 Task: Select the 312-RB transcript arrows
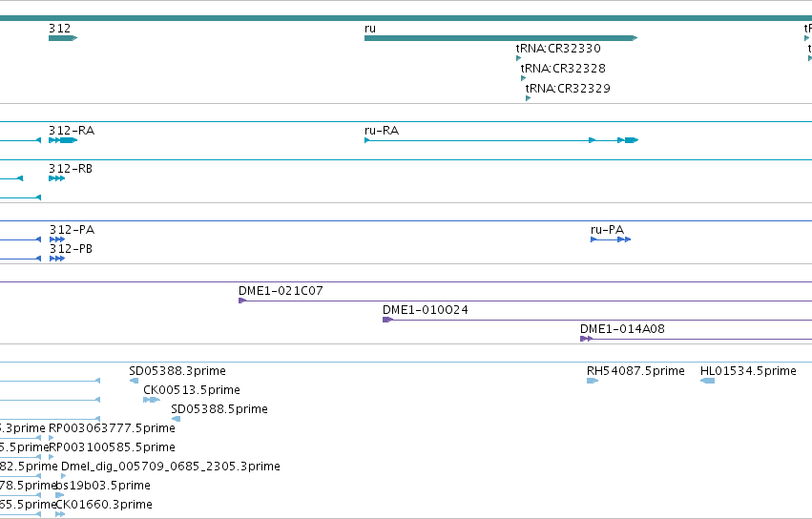click(x=56, y=178)
